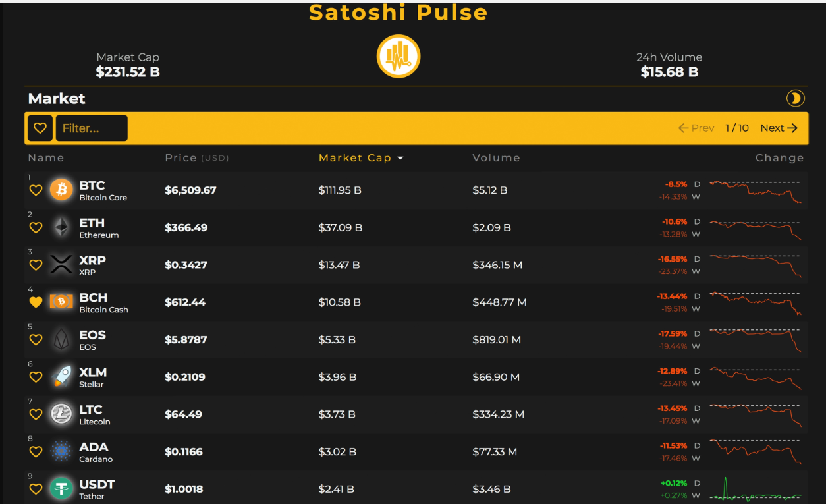The width and height of the screenshot is (826, 504).
Task: Click the XRP coin logo
Action: point(61,265)
